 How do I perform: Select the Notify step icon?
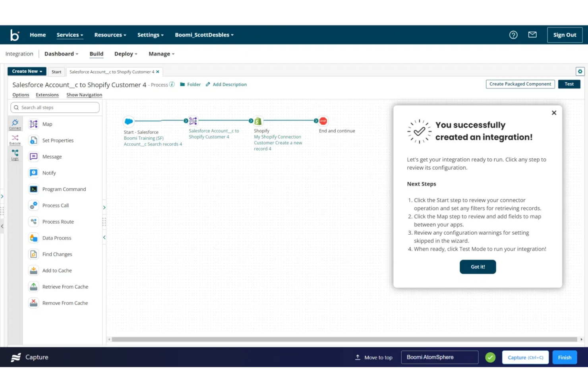[33, 173]
